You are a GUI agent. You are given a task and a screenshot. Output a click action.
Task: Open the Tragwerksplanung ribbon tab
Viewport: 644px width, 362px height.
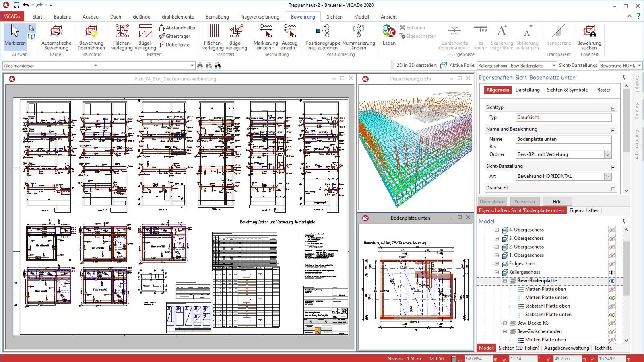(260, 17)
